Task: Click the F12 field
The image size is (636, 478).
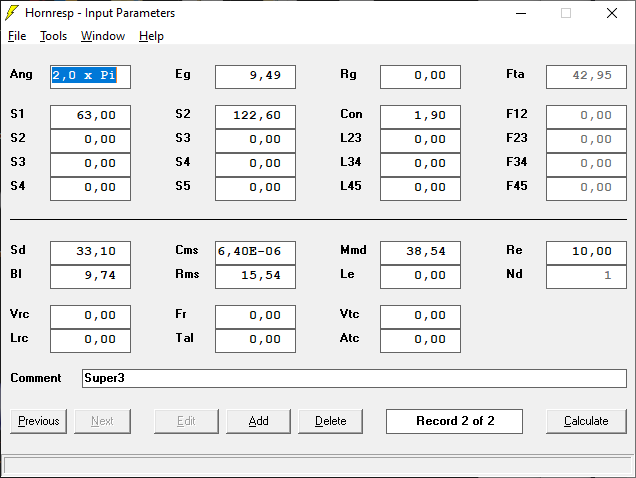Action: [587, 117]
